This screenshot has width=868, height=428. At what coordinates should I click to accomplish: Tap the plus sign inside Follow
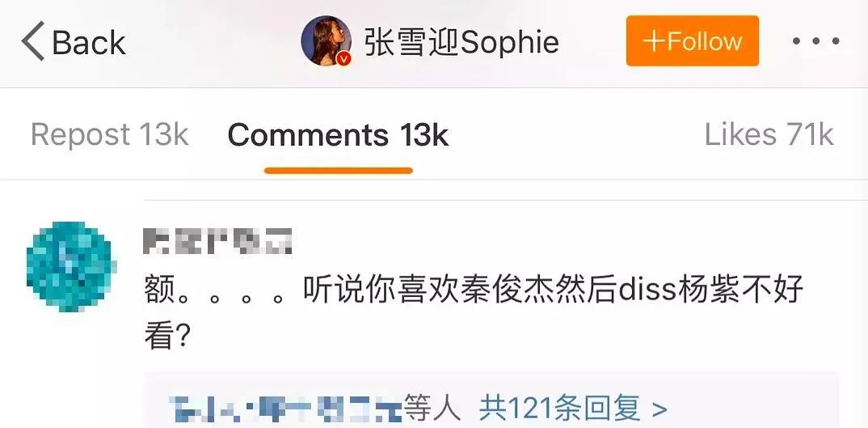click(x=653, y=41)
